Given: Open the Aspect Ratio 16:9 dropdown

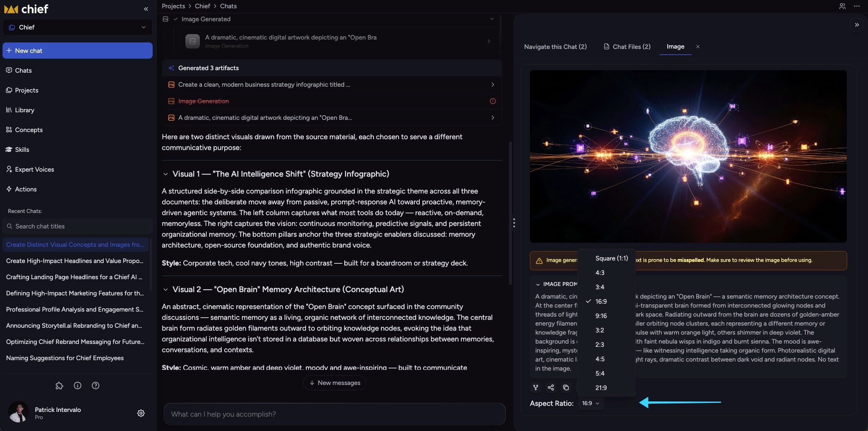Looking at the screenshot, I should pos(591,403).
